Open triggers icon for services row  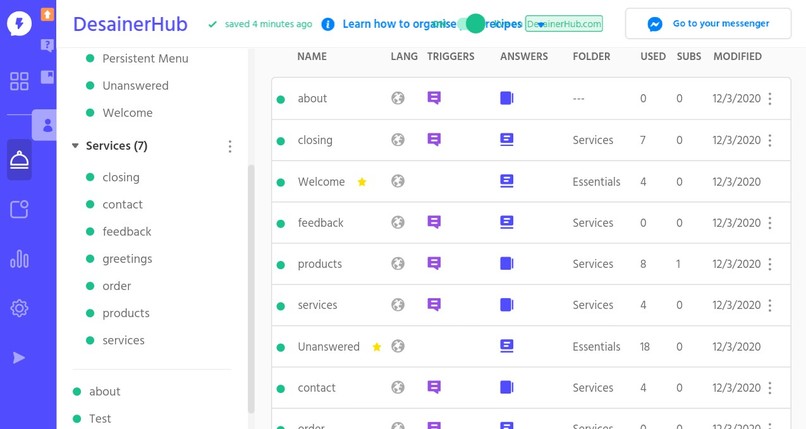pyautogui.click(x=434, y=304)
